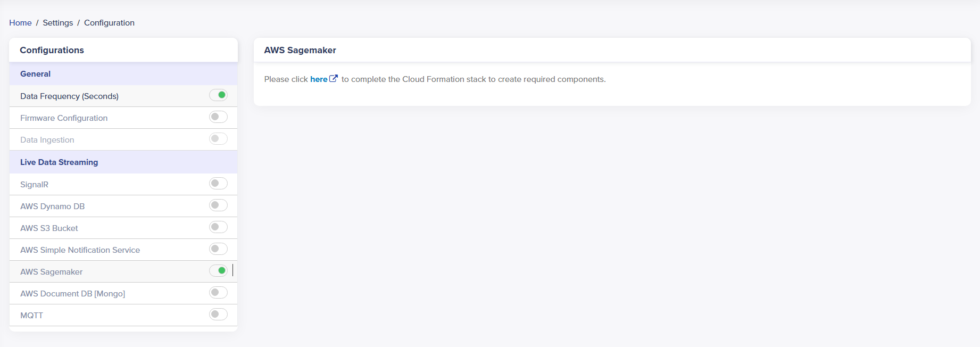
Task: Switch on the AWS S3 Bucket toggle
Action: point(218,227)
